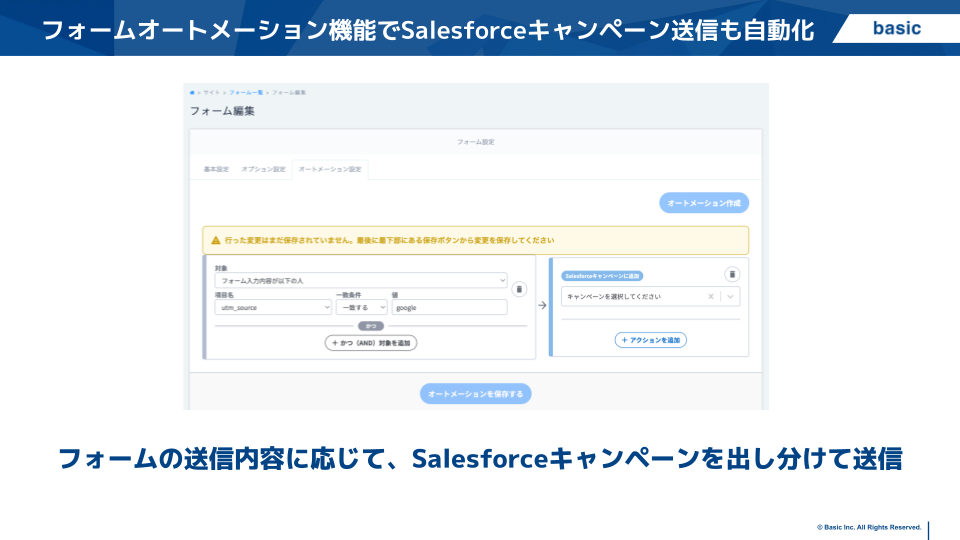This screenshot has height=540, width=960.
Task: Click the 値 input field containing google
Action: click(x=449, y=307)
